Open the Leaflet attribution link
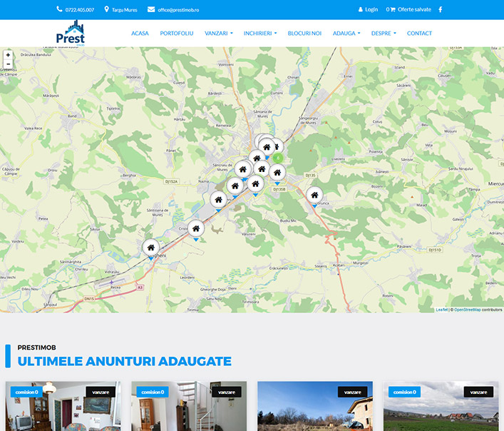Image resolution: width=504 pixels, height=431 pixels. tap(442, 310)
